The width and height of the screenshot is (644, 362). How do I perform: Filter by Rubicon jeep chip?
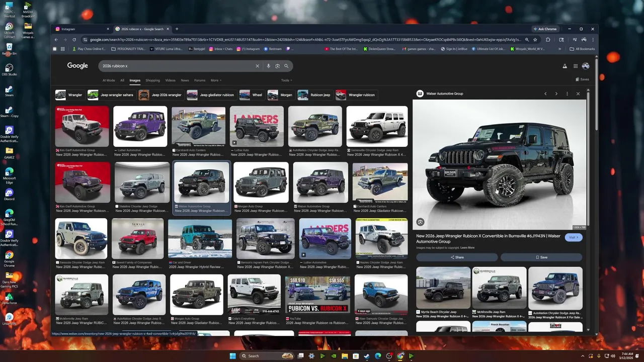(314, 95)
